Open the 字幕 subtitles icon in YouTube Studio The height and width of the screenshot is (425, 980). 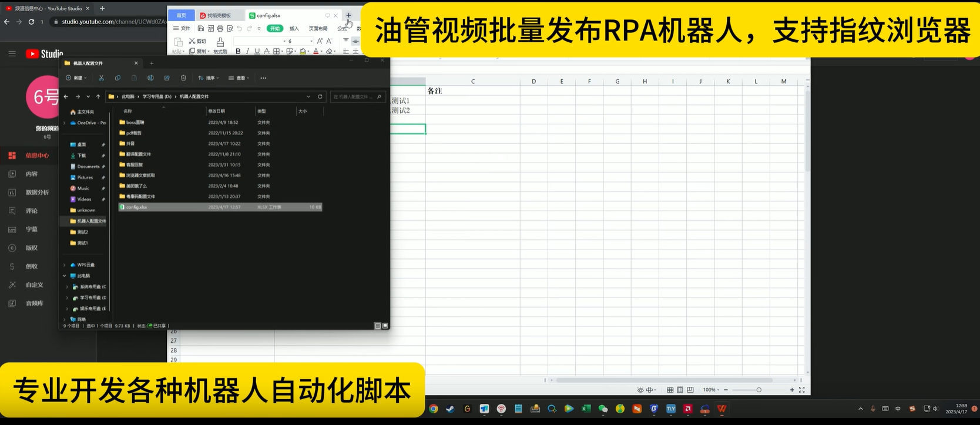click(12, 230)
